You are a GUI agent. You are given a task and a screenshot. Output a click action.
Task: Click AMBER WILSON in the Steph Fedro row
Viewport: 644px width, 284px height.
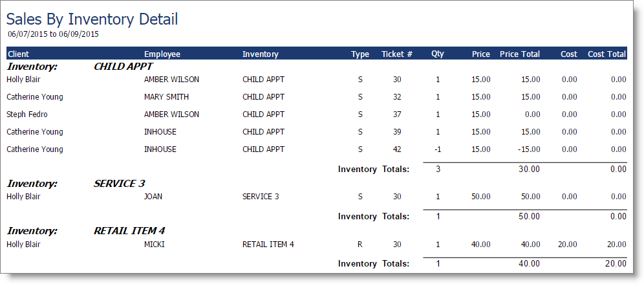(x=171, y=115)
